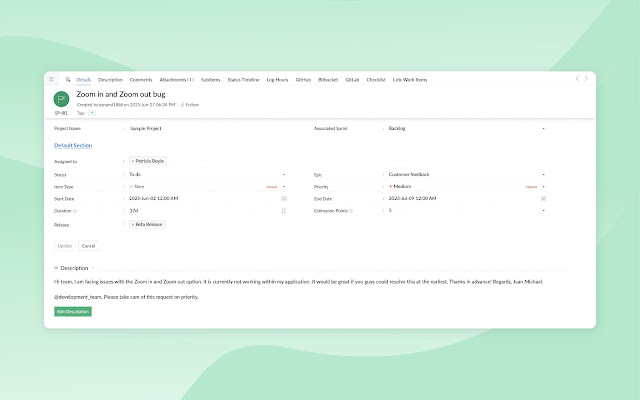Image resolution: width=640 pixels, height=400 pixels.
Task: Open the GitHub tab
Action: 303,80
